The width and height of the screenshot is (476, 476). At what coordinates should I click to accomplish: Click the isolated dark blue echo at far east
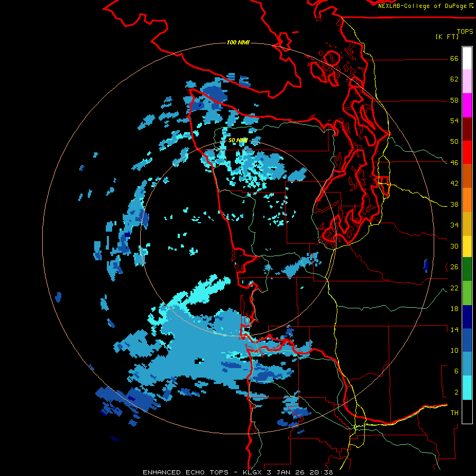(x=426, y=266)
